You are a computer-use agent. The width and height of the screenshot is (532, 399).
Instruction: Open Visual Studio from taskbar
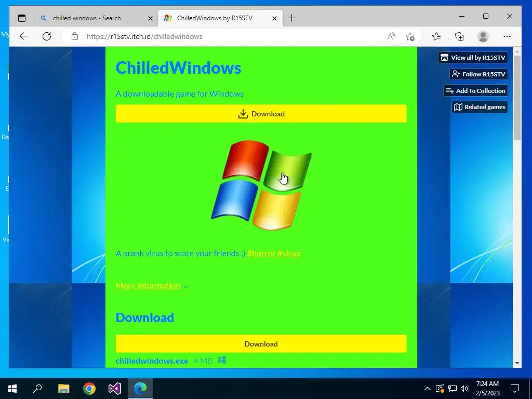[x=115, y=389]
